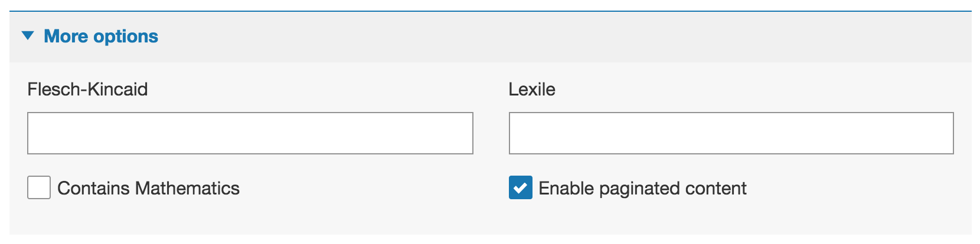980x244 pixels.
Task: Click the Contains Mathematics label text
Action: [x=148, y=189]
